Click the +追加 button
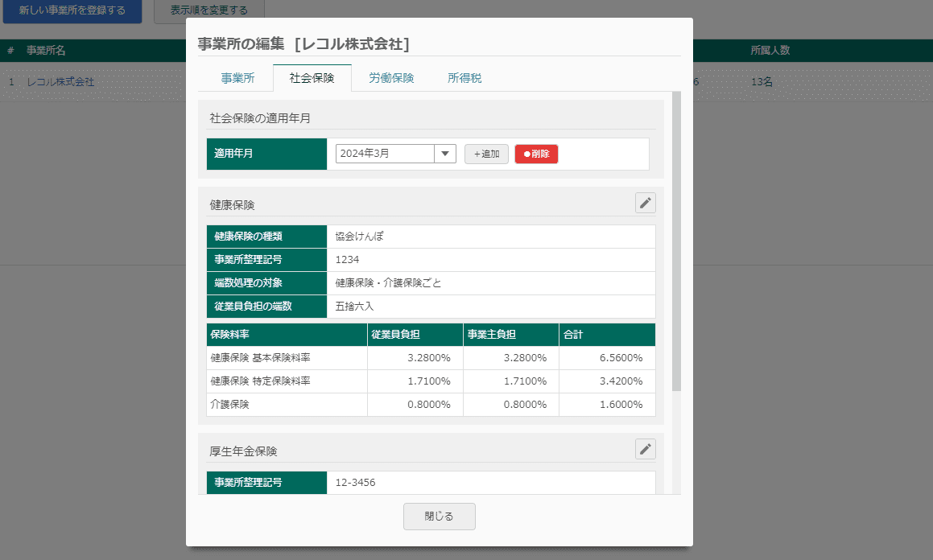Viewport: 933px width, 560px height. 486,154
